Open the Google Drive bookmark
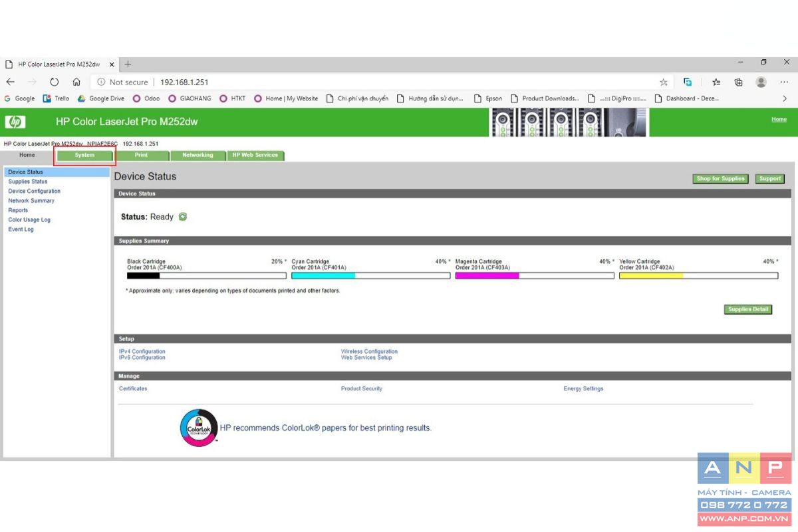 pyautogui.click(x=101, y=98)
